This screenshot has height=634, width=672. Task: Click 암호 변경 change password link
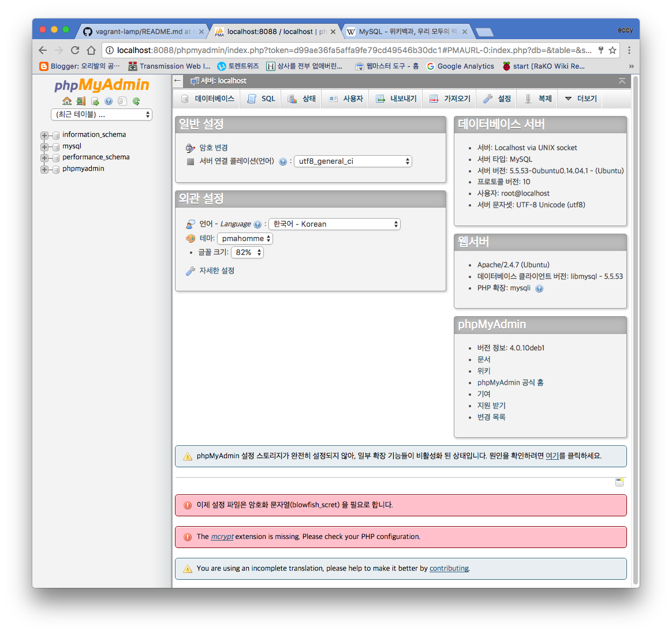click(x=214, y=148)
